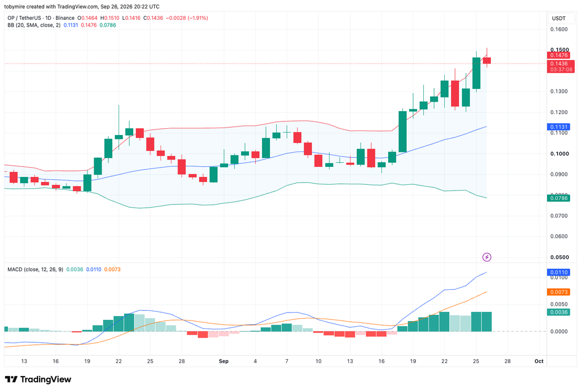Click the 0.0000 MACD axis label
The image size is (581, 392).
(559, 331)
